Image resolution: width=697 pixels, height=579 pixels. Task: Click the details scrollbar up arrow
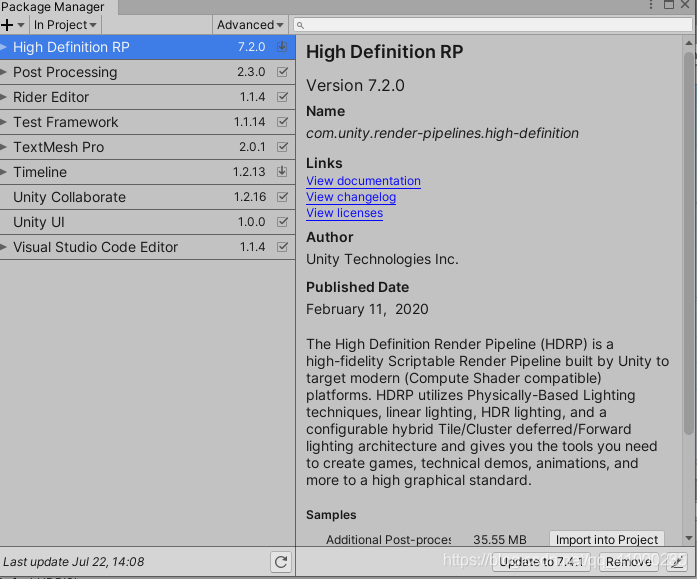pos(689,43)
